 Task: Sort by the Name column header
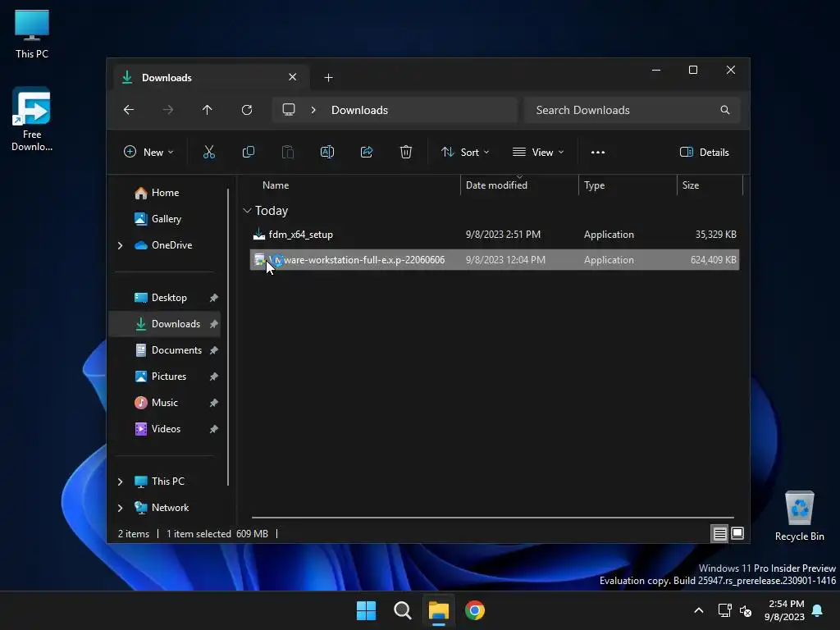click(x=276, y=185)
